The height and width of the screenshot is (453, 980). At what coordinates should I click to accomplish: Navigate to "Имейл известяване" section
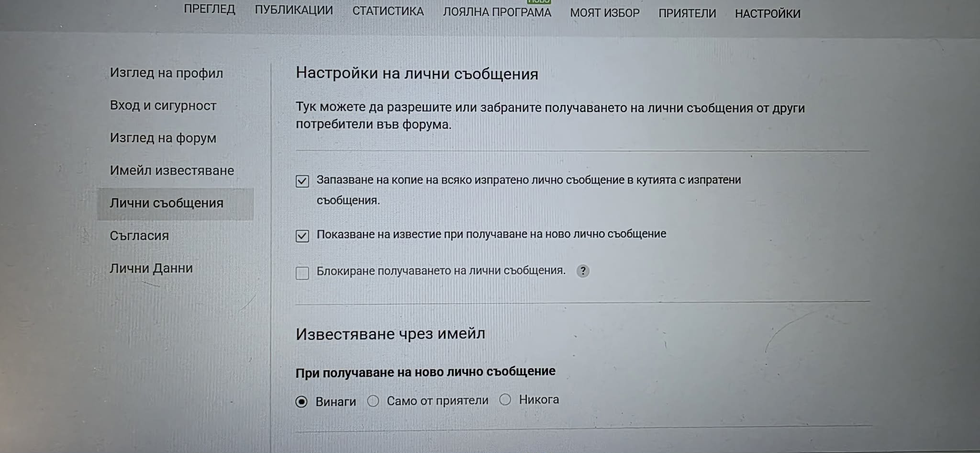[172, 170]
